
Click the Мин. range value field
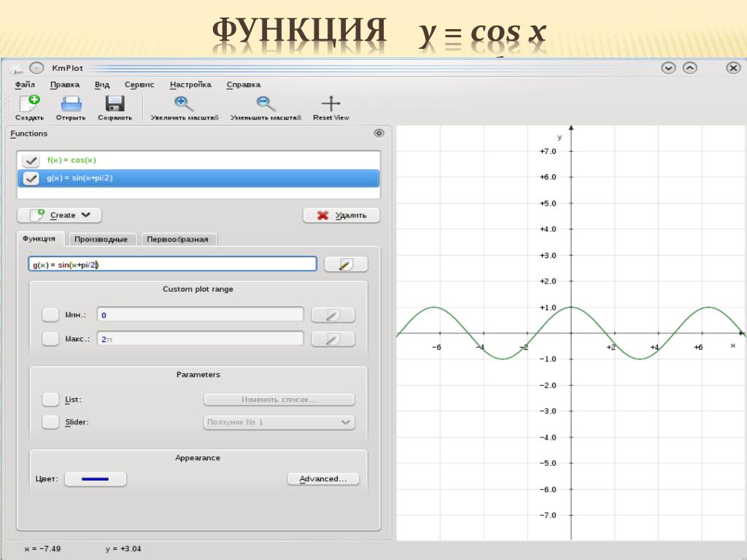tap(200, 315)
